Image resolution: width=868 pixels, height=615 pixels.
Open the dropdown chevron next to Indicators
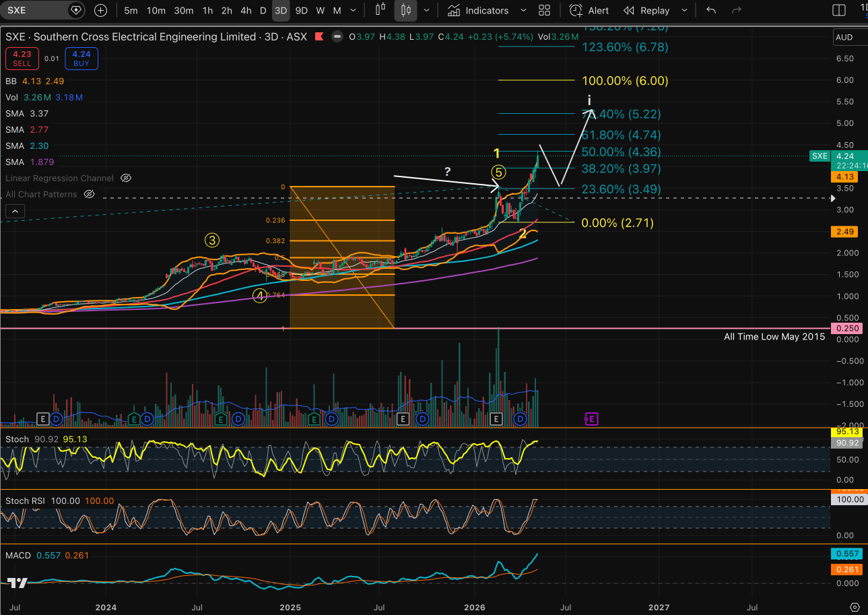coord(523,10)
